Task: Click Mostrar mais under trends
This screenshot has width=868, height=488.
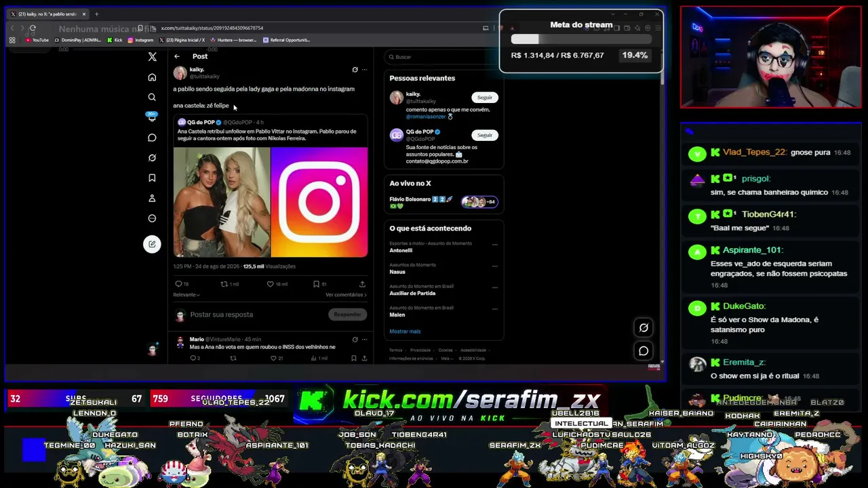Action: [x=405, y=331]
